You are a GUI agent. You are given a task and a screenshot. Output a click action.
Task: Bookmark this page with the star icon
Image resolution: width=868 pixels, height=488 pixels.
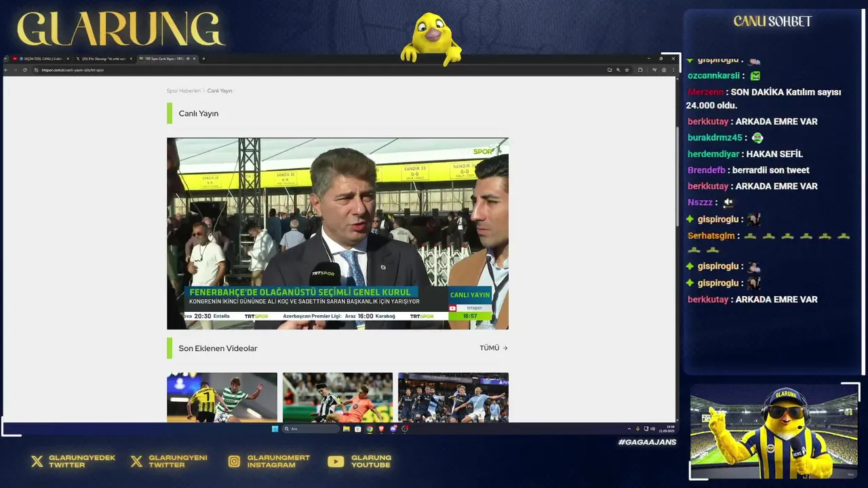tap(627, 70)
